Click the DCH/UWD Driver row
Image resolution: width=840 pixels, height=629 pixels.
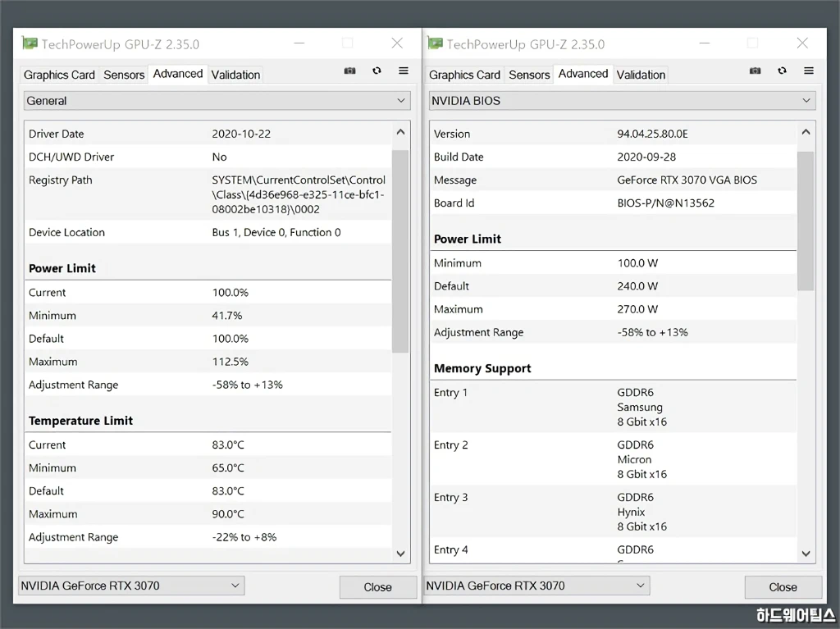[x=209, y=157]
